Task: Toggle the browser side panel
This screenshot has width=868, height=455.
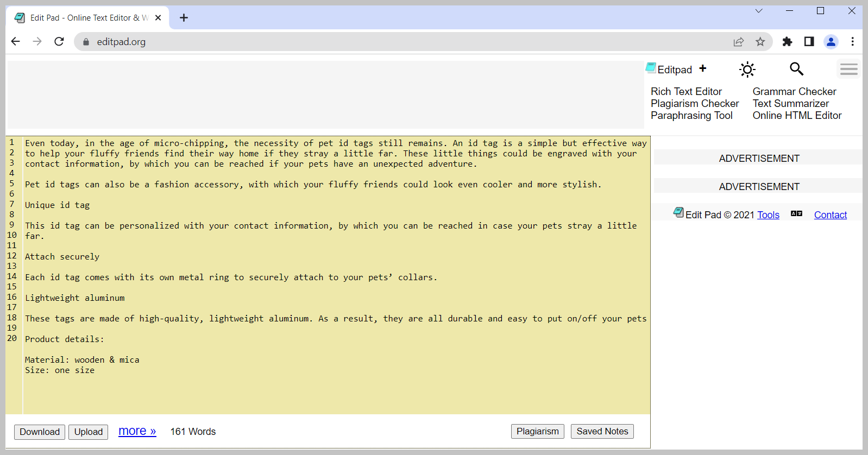Action: pos(809,42)
